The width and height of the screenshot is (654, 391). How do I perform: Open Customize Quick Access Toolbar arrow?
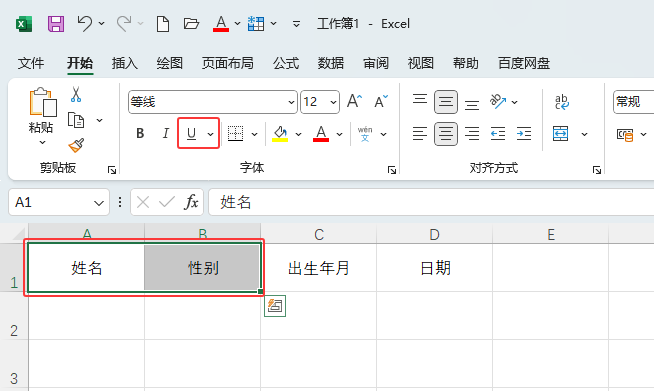[x=296, y=24]
